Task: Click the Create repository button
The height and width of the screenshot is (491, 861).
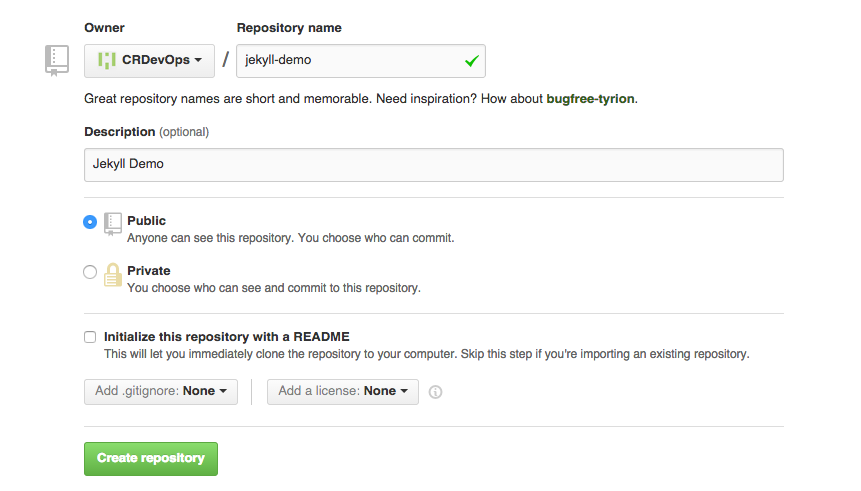Action: (x=151, y=459)
